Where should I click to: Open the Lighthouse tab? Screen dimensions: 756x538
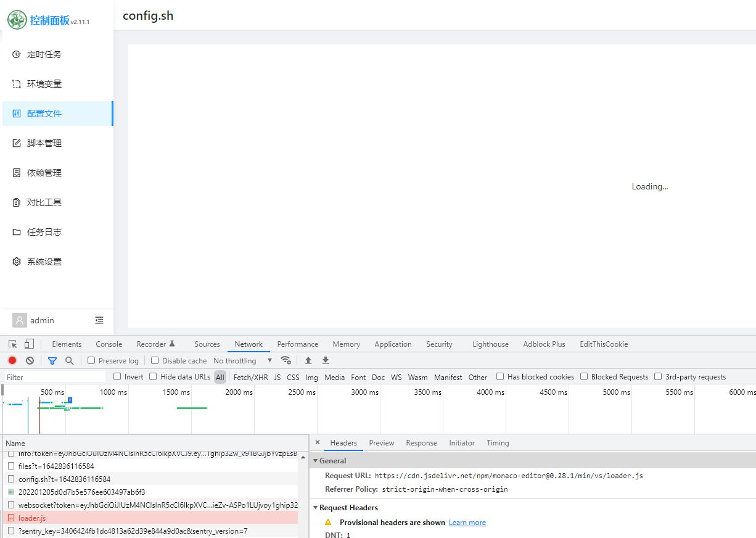pyautogui.click(x=491, y=344)
